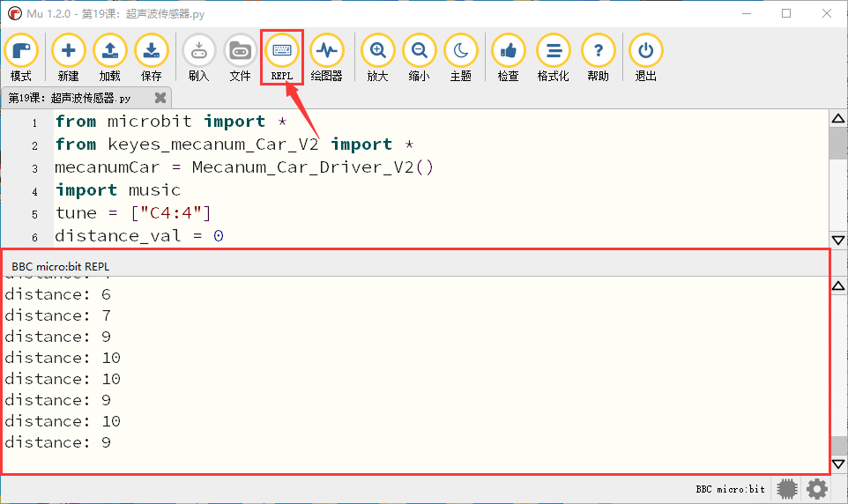Open the Mode (模式) selector button
This screenshot has height=504, width=848.
tap(21, 57)
